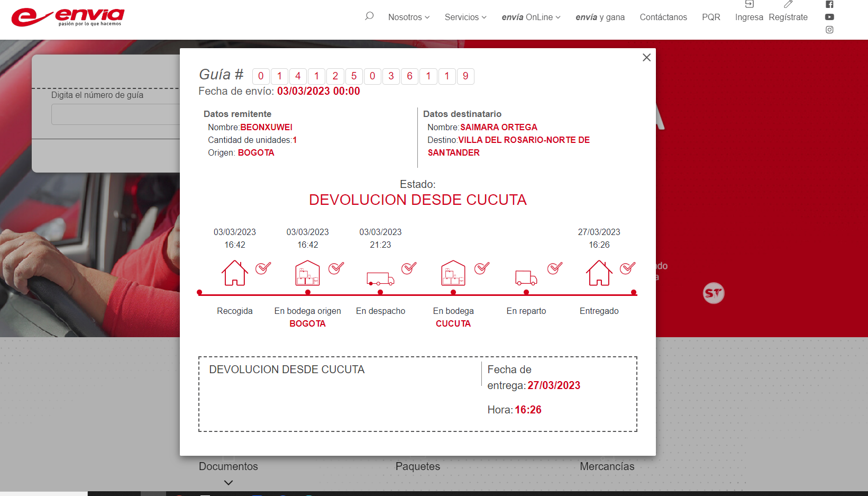Image resolution: width=868 pixels, height=496 pixels.
Task: Click the En despacho truck icon
Action: 380,278
